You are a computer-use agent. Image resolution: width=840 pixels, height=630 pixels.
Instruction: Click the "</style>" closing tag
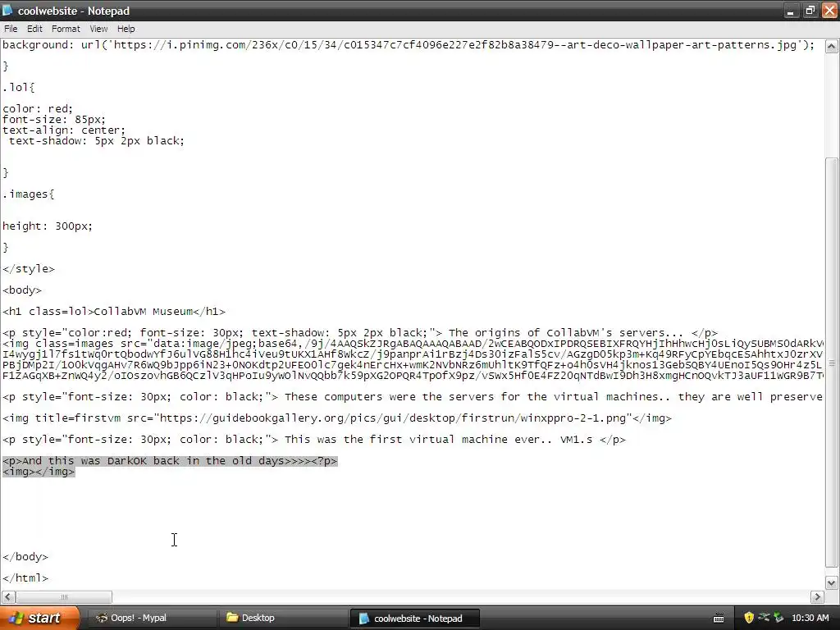tap(29, 269)
